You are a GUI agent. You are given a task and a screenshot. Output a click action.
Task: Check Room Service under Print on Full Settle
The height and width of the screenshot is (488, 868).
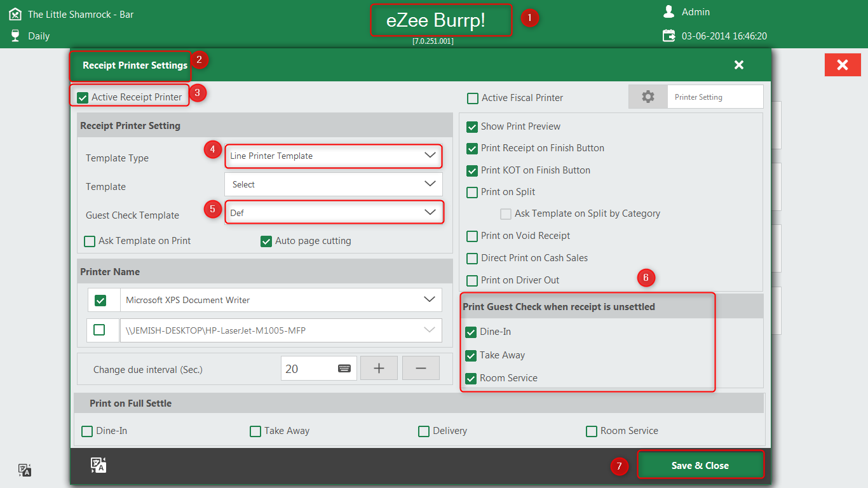(x=592, y=431)
